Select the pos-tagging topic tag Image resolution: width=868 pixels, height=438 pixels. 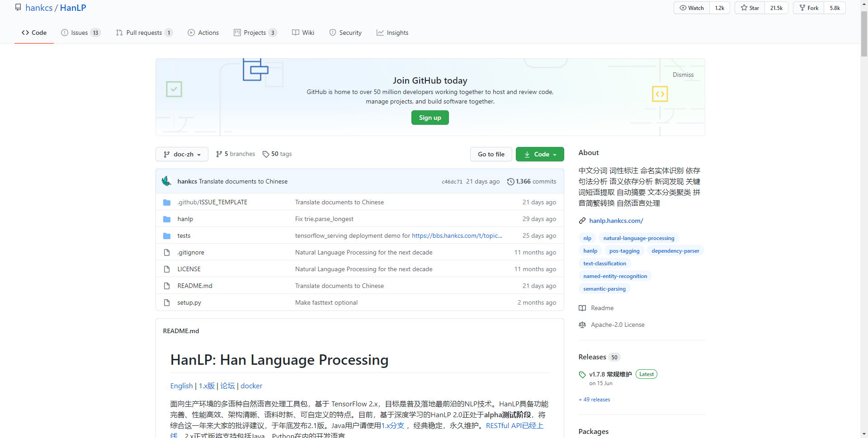[x=624, y=251]
